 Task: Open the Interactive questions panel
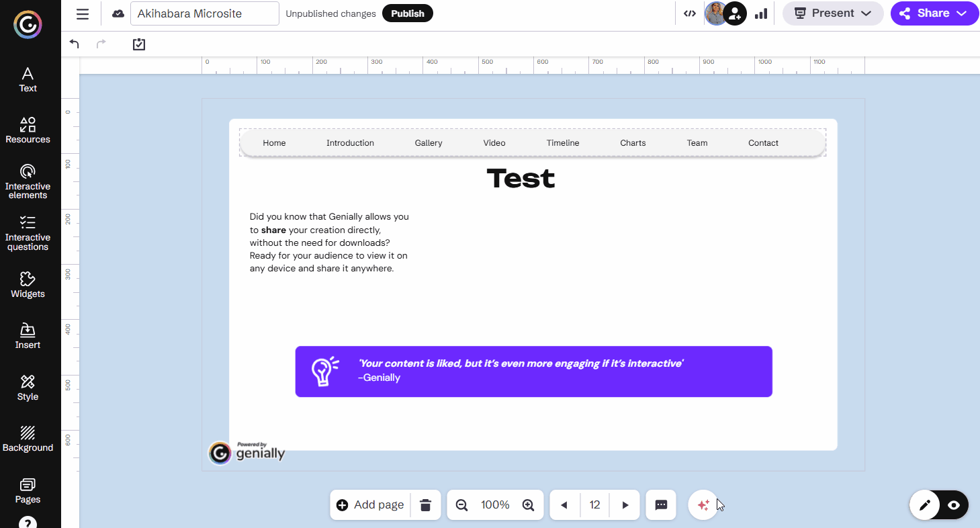click(28, 233)
